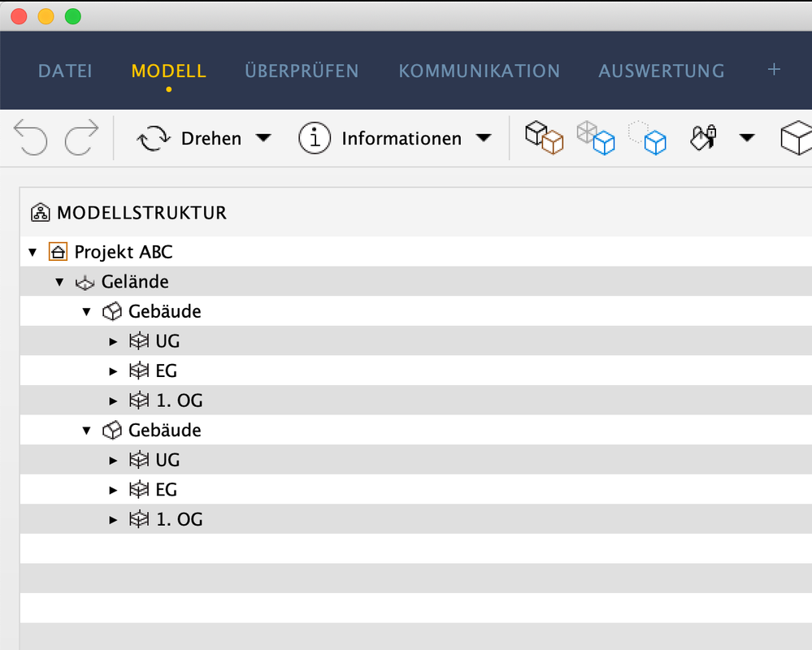This screenshot has width=812, height=650.
Task: Open the paint bucket dropdown arrow
Action: (x=746, y=138)
